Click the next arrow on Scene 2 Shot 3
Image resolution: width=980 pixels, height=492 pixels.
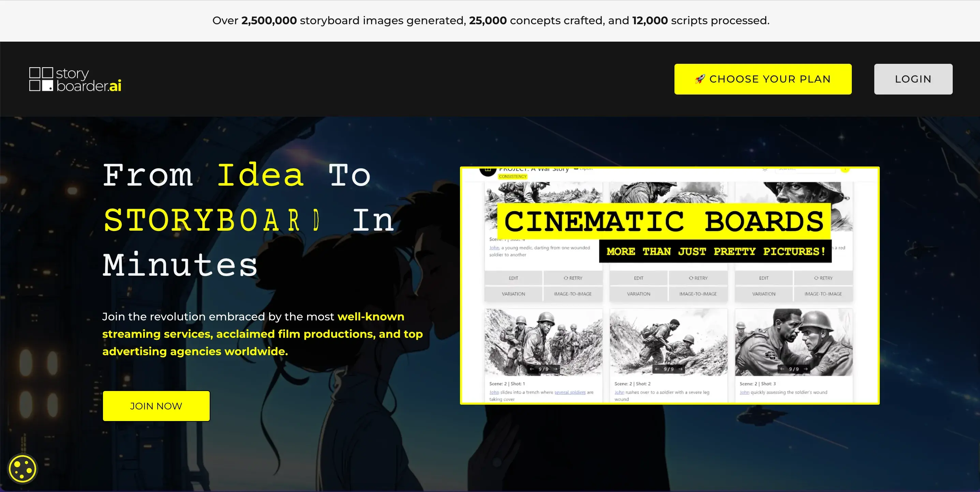coord(806,369)
